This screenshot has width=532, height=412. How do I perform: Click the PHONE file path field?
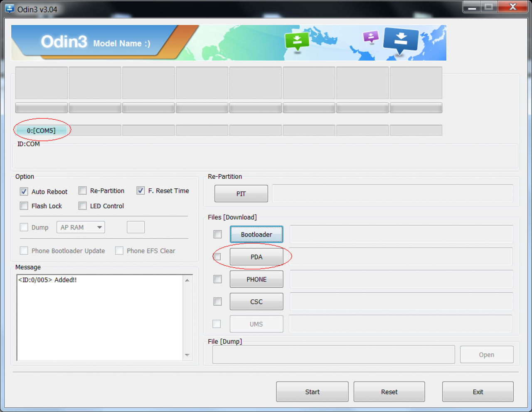tap(401, 279)
